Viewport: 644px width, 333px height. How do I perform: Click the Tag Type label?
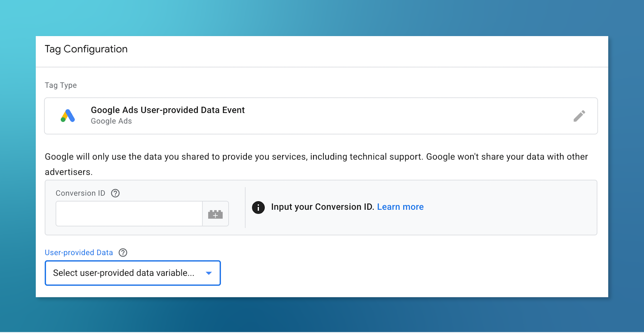tap(61, 85)
